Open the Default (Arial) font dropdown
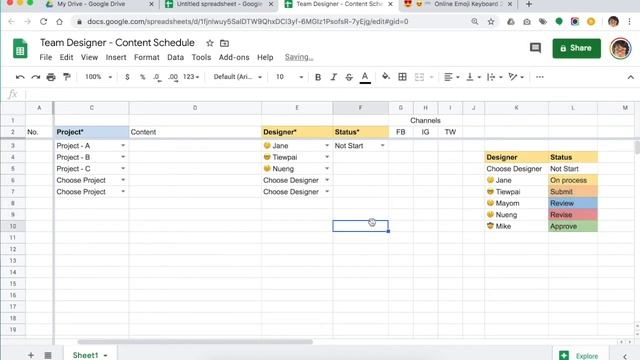This screenshot has width=640, height=360. pos(238,77)
